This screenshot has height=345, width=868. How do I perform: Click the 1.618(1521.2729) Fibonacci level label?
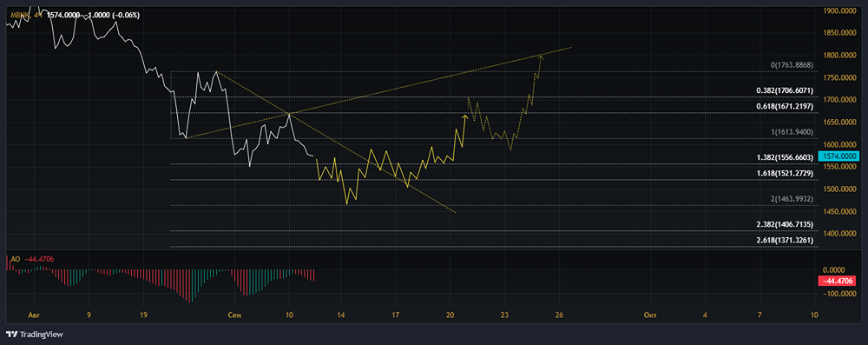[785, 173]
